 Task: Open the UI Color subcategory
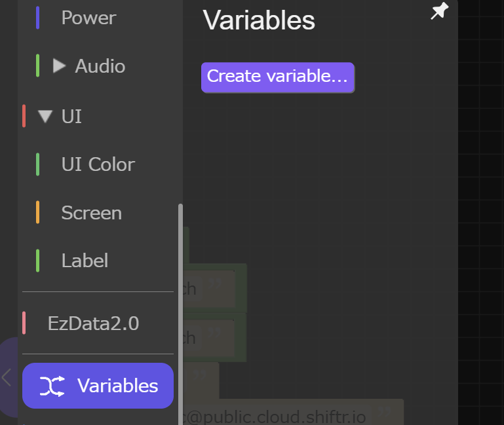click(98, 164)
